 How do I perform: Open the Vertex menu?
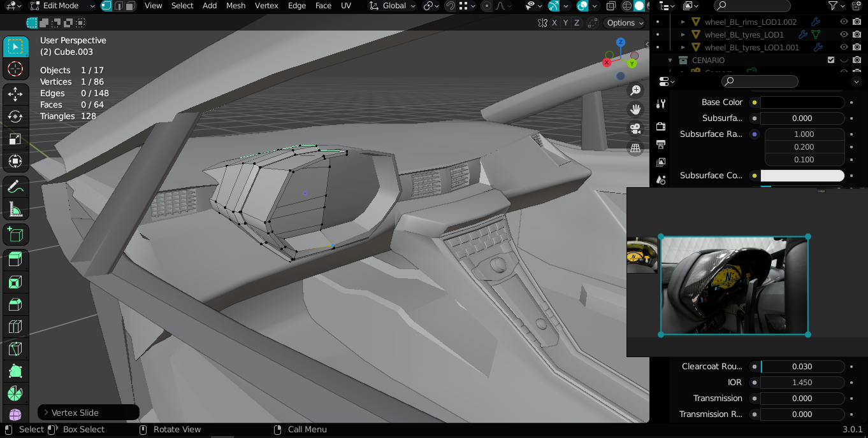pos(266,6)
